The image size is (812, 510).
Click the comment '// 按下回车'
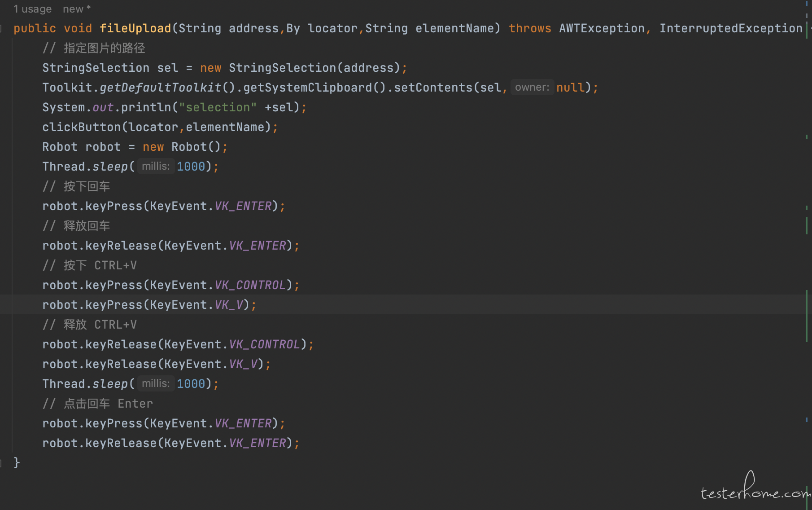(76, 186)
